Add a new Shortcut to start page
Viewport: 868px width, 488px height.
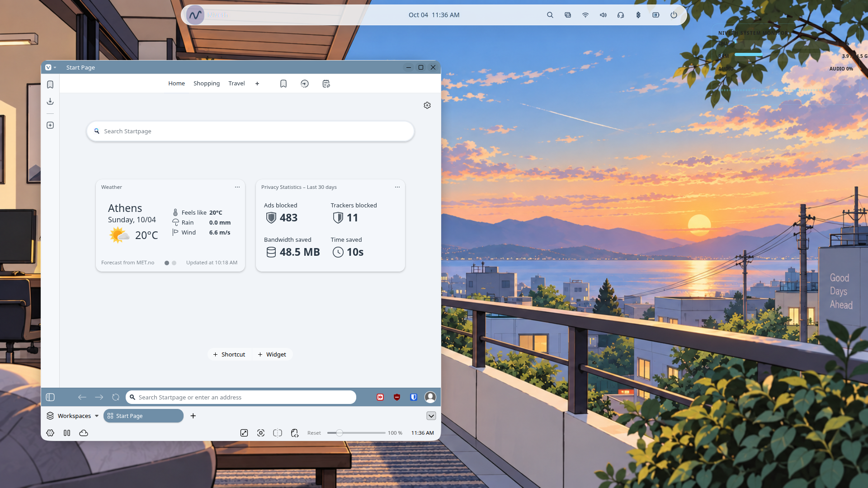pos(229,355)
